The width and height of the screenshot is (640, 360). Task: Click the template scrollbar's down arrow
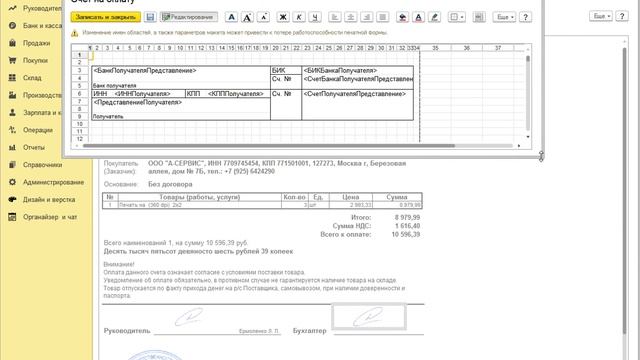click(528, 137)
